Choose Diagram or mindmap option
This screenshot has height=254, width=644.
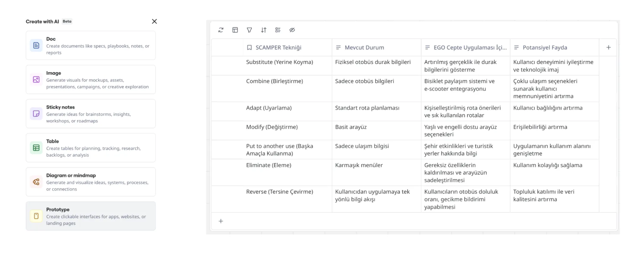click(91, 182)
